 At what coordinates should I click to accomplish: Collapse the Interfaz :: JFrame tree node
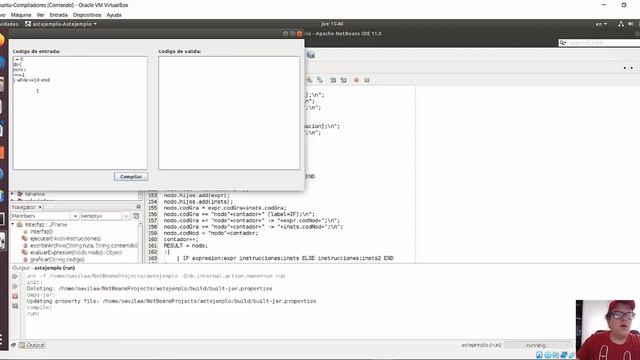pos(13,224)
